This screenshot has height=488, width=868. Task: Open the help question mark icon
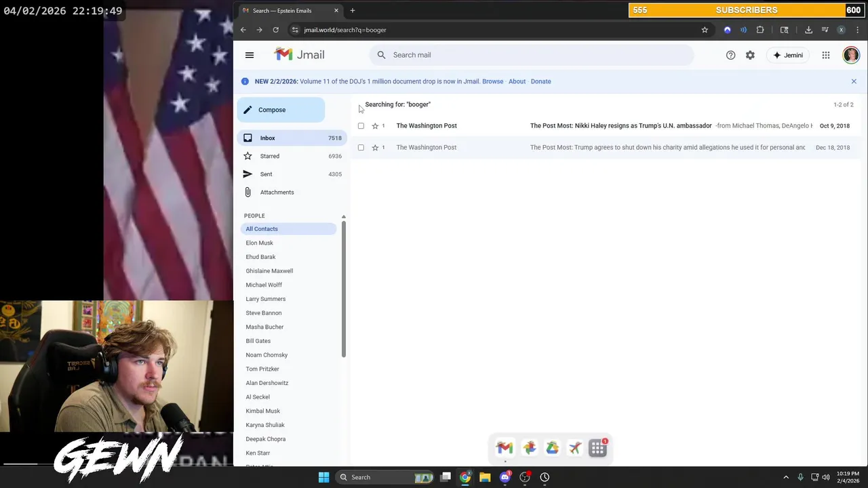click(730, 55)
